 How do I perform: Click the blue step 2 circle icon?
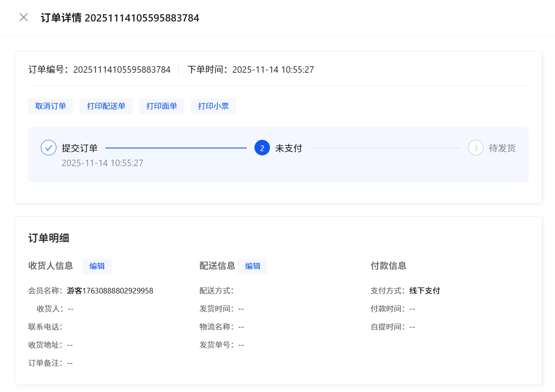pyautogui.click(x=262, y=148)
